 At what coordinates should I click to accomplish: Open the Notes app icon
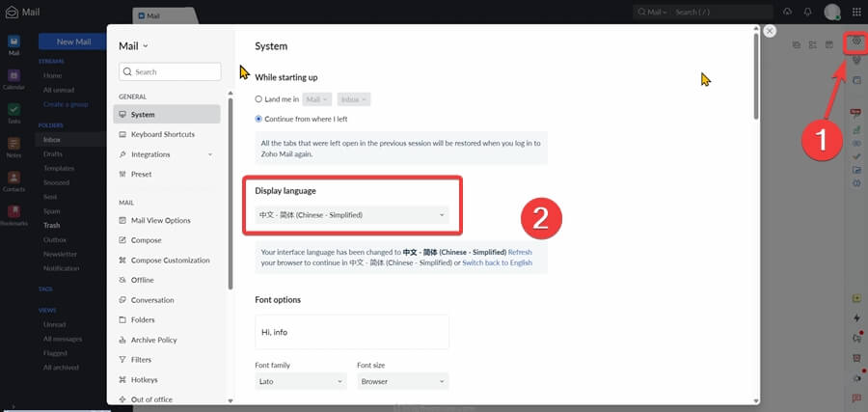[x=14, y=146]
